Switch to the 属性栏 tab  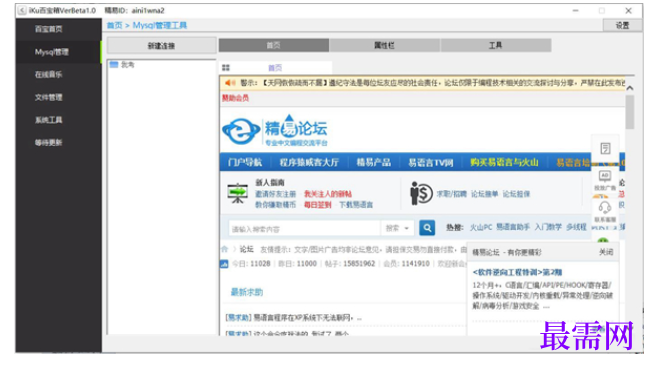tap(384, 45)
